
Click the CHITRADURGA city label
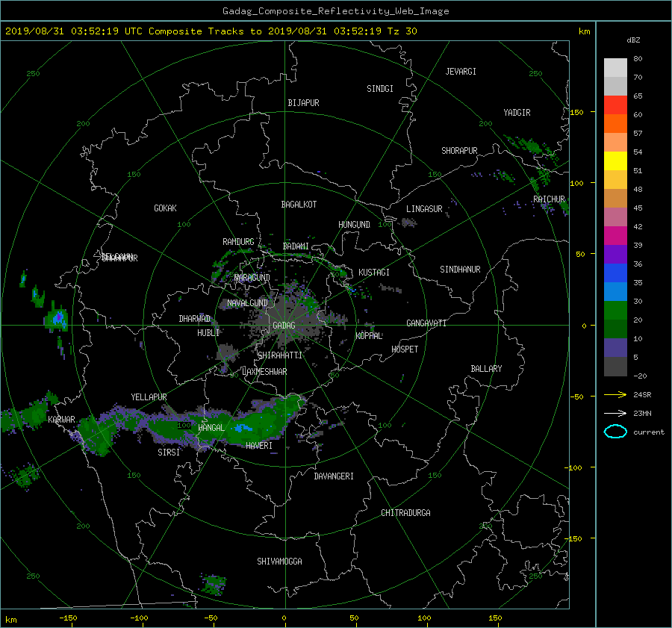[406, 513]
